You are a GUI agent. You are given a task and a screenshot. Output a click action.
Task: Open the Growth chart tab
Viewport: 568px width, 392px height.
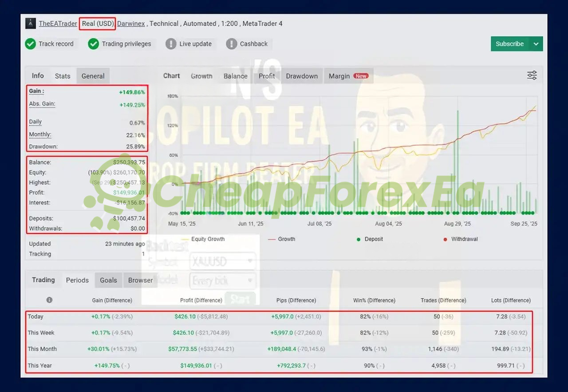(201, 76)
